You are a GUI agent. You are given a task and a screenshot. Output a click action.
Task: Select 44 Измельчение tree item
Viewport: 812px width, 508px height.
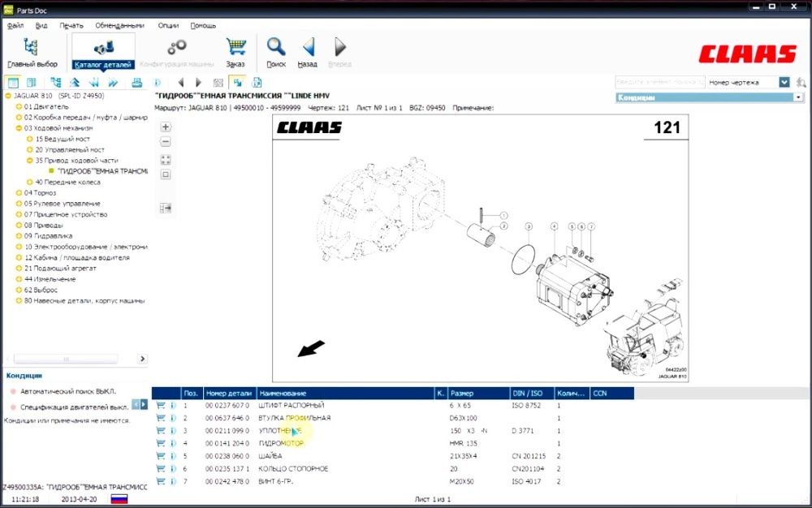pyautogui.click(x=50, y=279)
